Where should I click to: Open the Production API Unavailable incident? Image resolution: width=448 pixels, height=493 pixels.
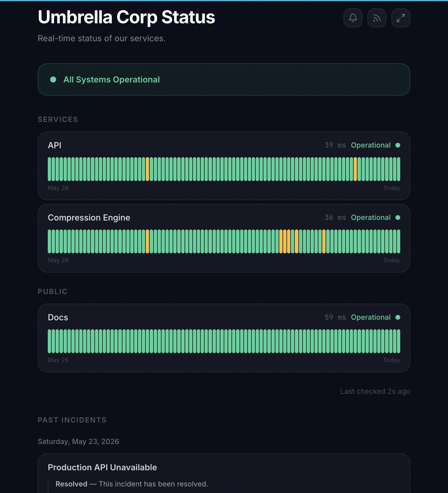tap(102, 467)
